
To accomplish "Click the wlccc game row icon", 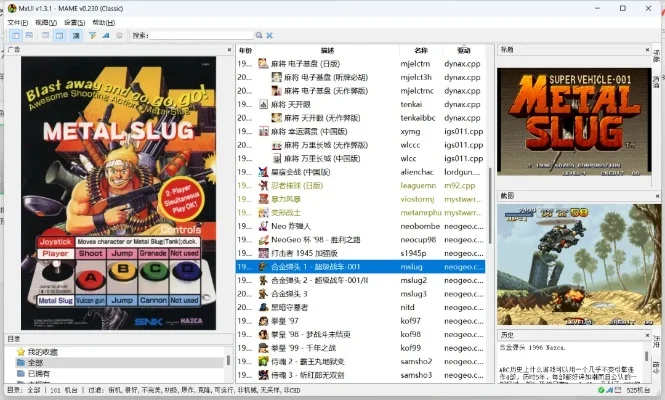I will pos(277,145).
